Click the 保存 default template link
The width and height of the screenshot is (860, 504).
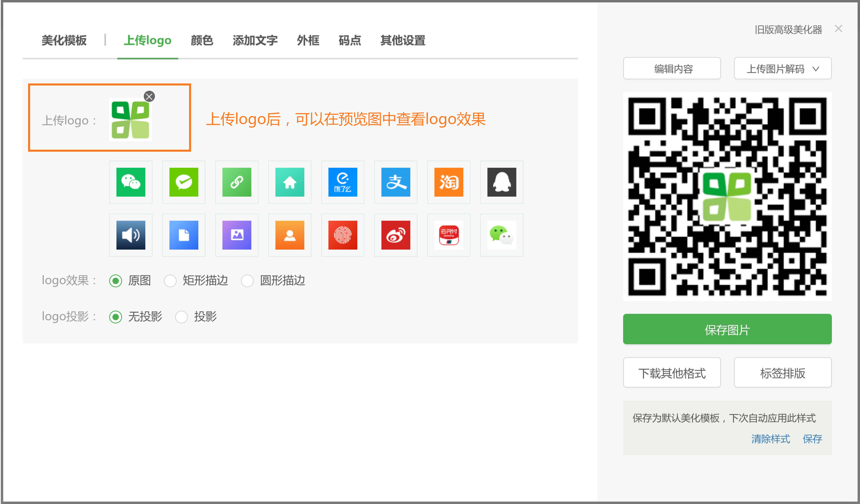coord(813,439)
